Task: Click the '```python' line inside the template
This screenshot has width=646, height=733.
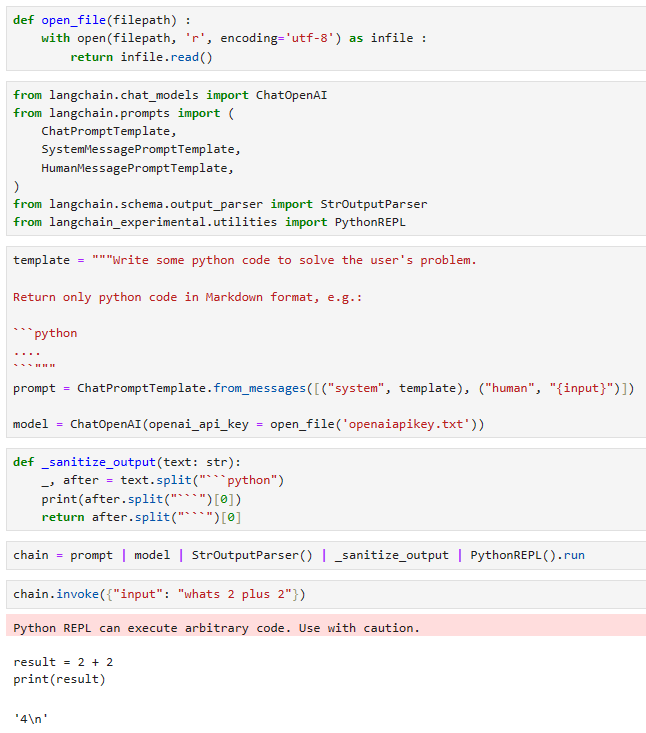Action: (45, 333)
